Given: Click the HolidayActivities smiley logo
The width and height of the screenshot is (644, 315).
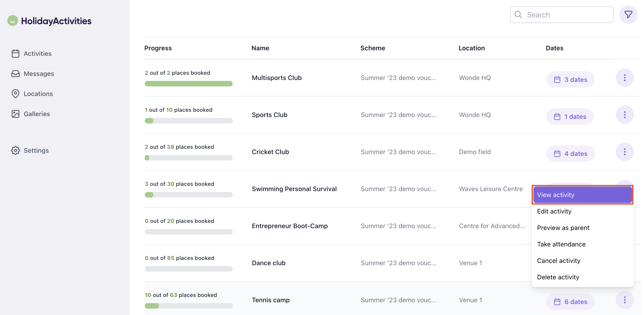Looking at the screenshot, I should click(x=13, y=21).
